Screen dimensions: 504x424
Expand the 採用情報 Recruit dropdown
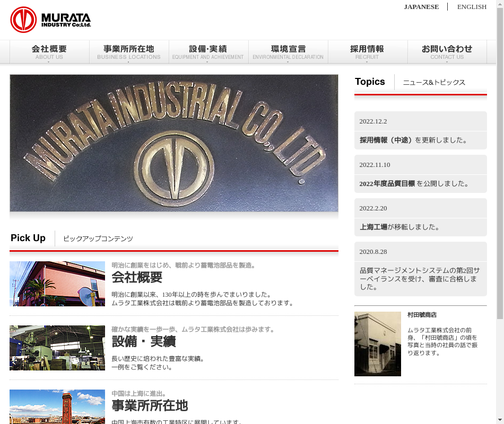tap(367, 52)
